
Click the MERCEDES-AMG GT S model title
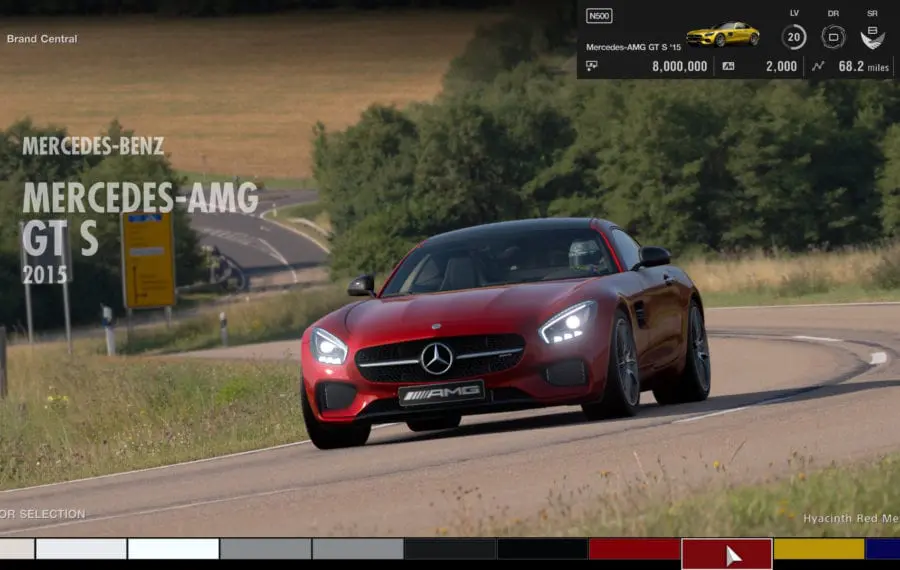coord(139,216)
